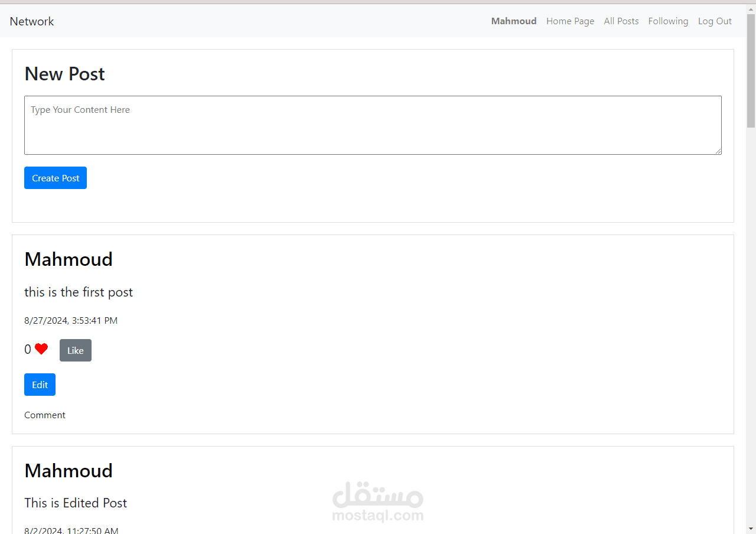Click the page scrollbar thumb
The height and width of the screenshot is (534, 756).
click(x=751, y=71)
